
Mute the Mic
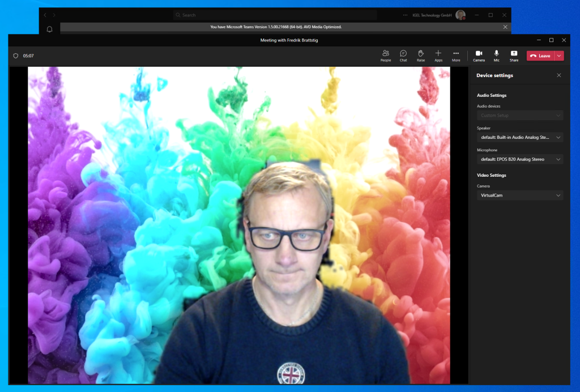pos(496,55)
